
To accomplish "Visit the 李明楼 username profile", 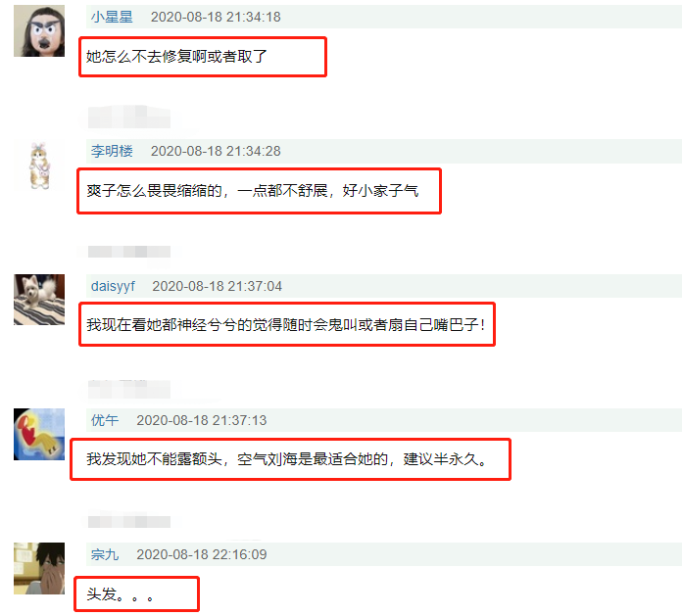I will click(112, 151).
